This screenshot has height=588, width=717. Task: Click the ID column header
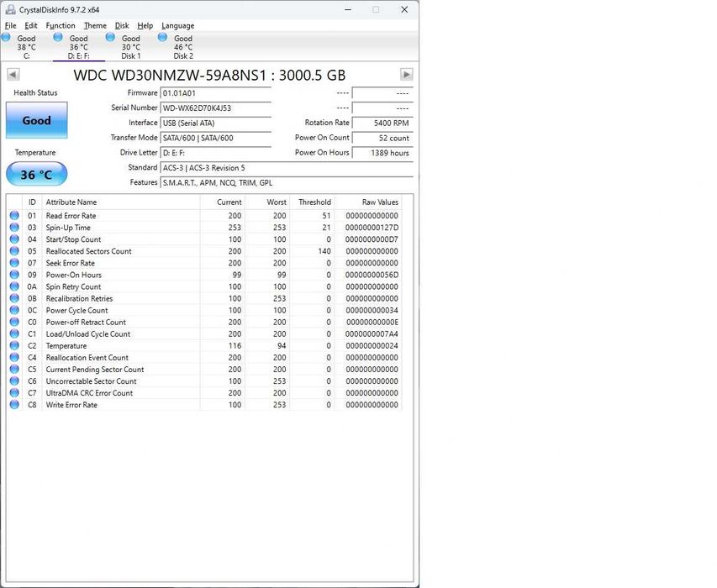point(32,202)
